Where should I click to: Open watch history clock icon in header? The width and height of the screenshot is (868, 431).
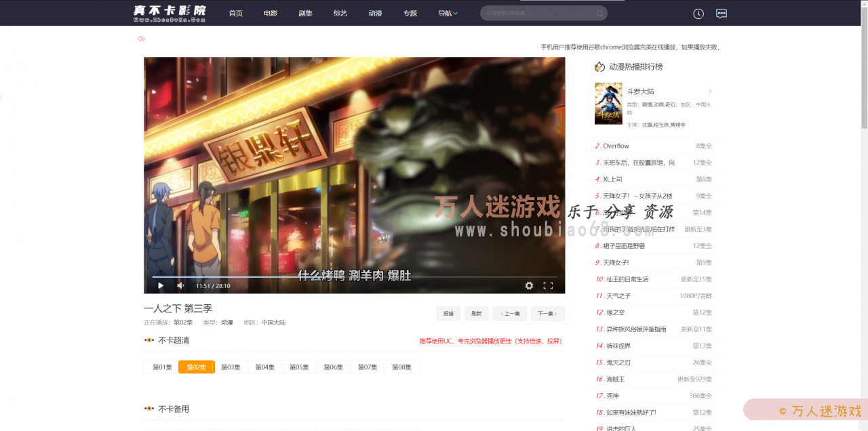click(698, 14)
